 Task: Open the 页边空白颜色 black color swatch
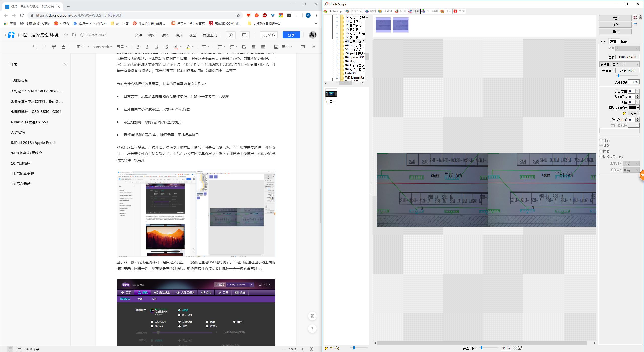tap(632, 108)
